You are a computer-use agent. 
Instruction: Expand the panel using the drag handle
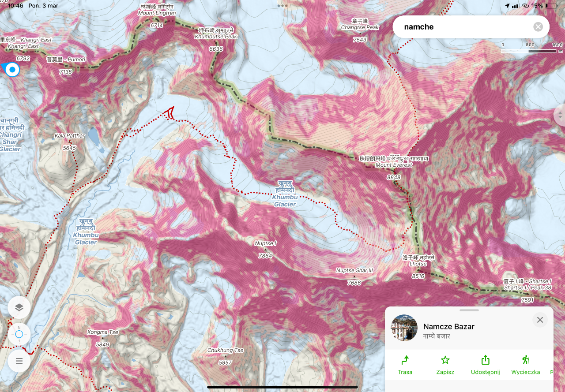tap(469, 310)
